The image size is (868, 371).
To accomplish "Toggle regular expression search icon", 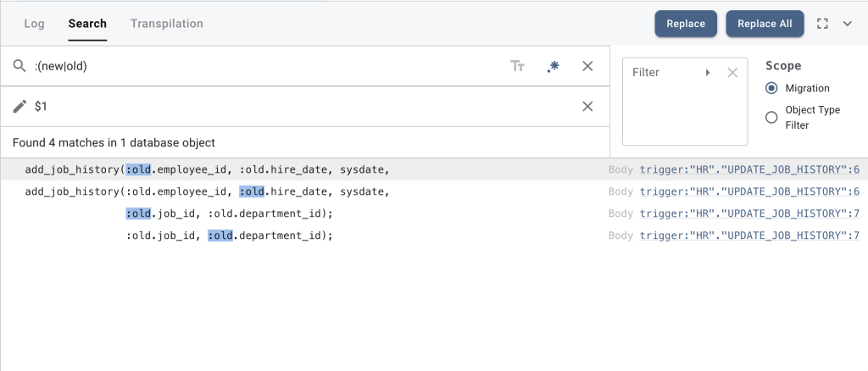I will pos(553,66).
